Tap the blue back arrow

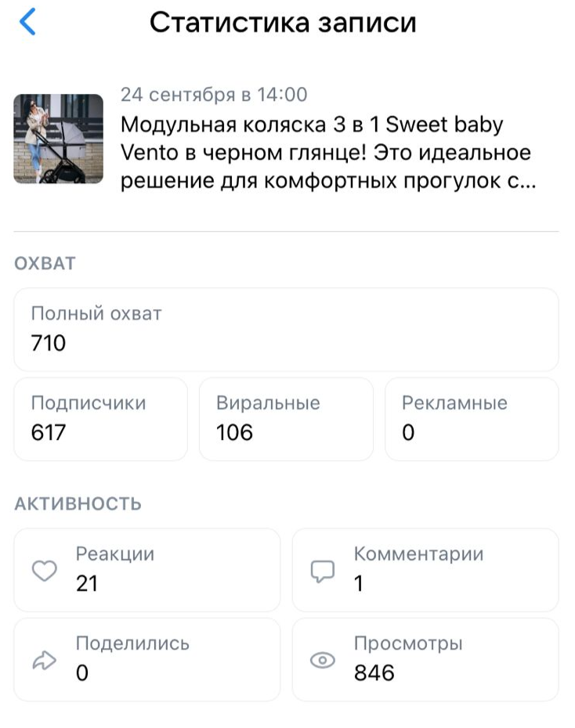pos(27,23)
